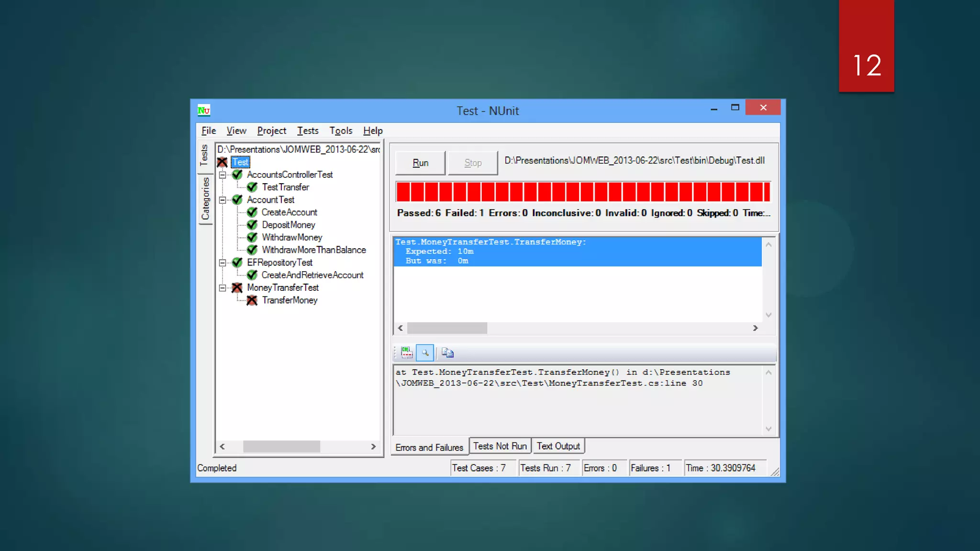Switch to the Text Output tab
Image resolution: width=980 pixels, height=551 pixels.
[558, 446]
